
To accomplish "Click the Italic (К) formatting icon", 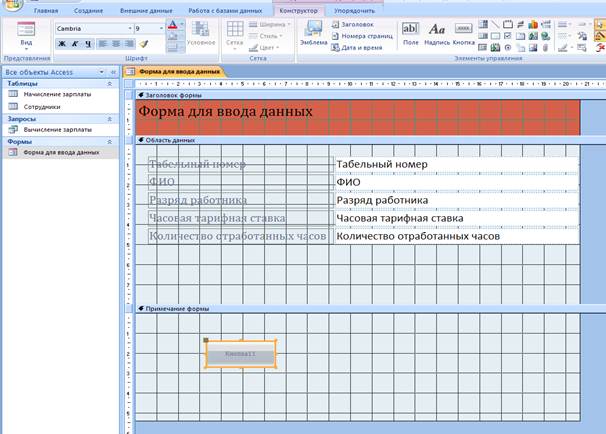I will pos(75,44).
